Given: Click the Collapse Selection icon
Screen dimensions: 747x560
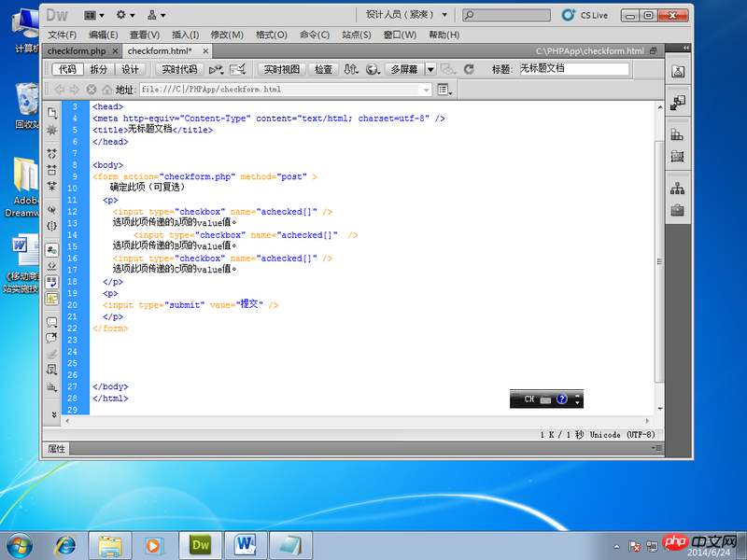Looking at the screenshot, I should [52, 170].
